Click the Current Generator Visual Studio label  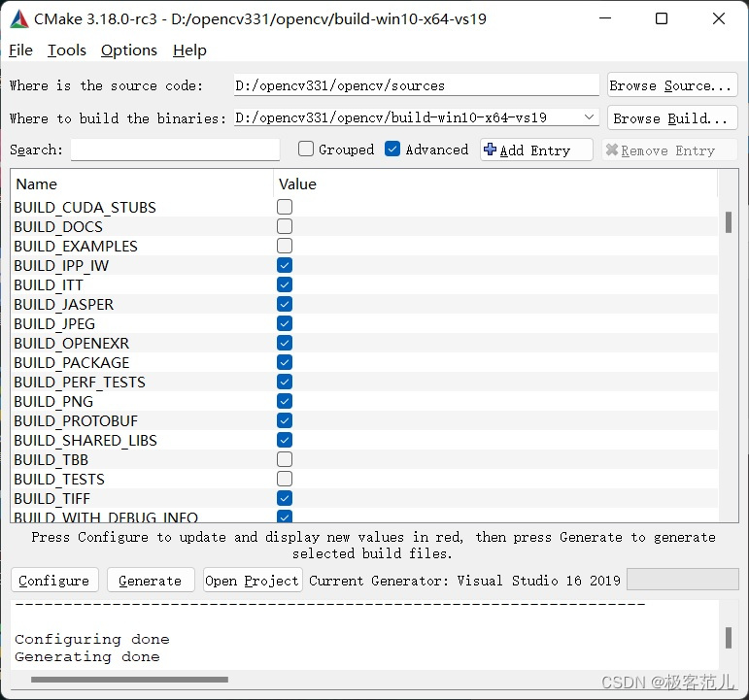pos(464,581)
